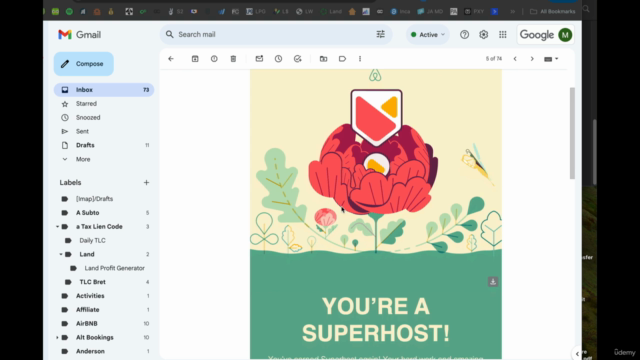Go back to inbox with arrow
This screenshot has width=640, height=360.
[171, 59]
